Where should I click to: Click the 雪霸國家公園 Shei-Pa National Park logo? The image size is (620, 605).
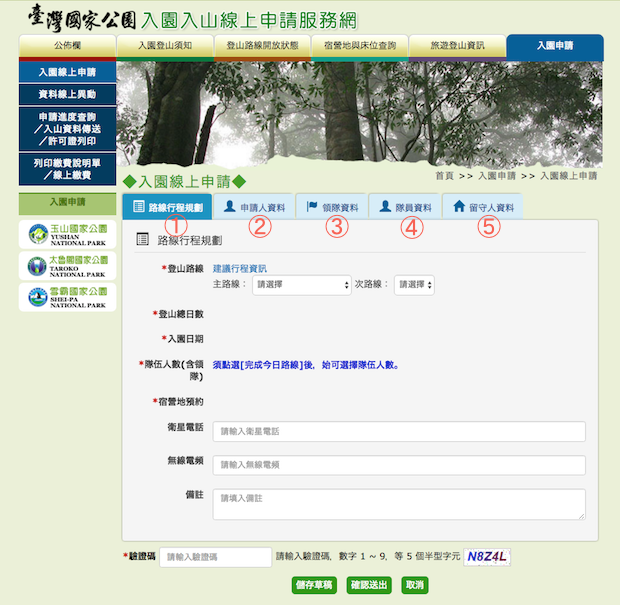click(x=67, y=298)
